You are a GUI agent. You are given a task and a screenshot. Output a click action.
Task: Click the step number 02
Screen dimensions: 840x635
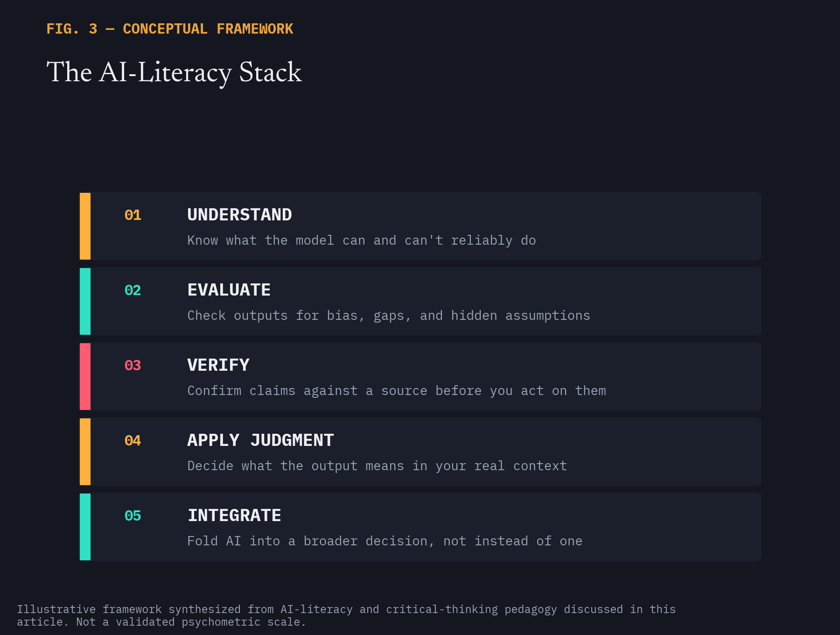[133, 290]
